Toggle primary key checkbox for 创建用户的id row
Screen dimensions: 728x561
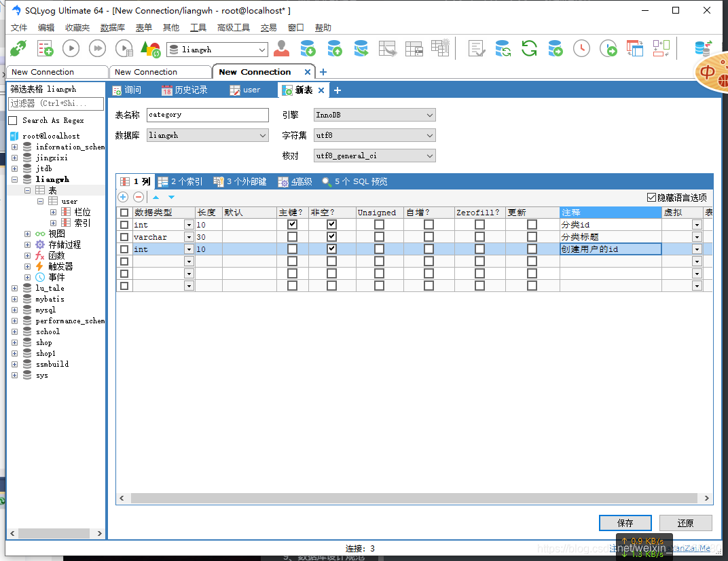click(292, 249)
